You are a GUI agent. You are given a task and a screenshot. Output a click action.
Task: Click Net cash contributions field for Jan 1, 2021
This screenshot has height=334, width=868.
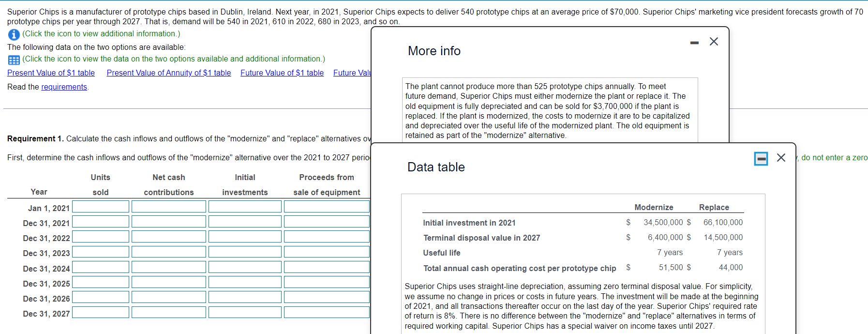(169, 207)
